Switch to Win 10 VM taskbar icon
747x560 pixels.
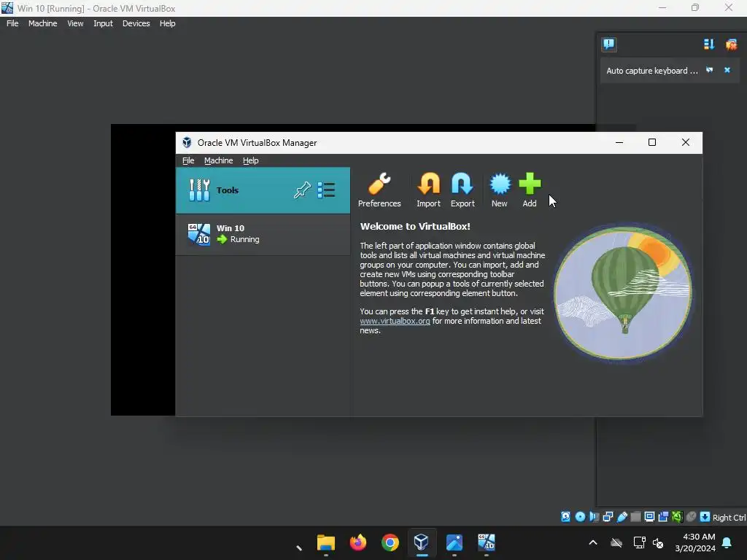[486, 542]
